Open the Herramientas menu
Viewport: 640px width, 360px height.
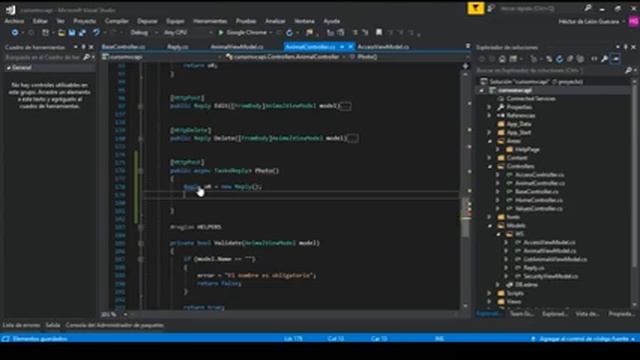[x=210, y=21]
